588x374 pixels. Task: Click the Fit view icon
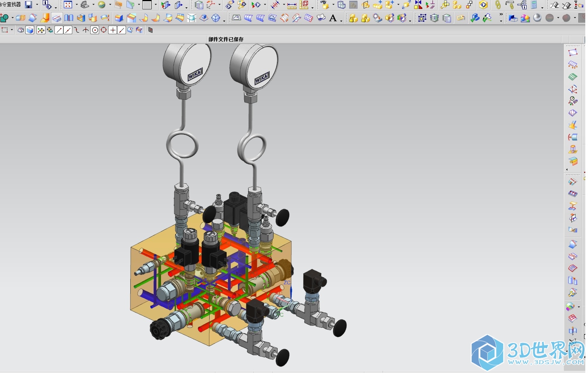[x=68, y=5]
